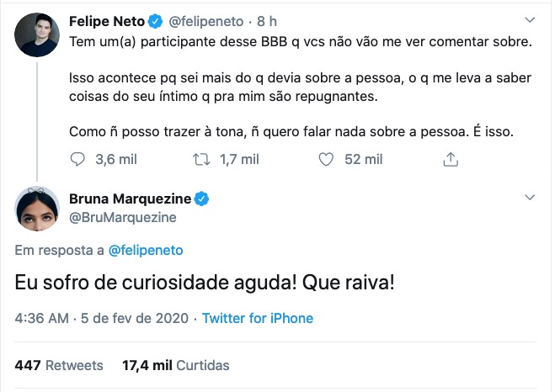Open the Twitter for iPhone source link
The height and width of the screenshot is (392, 555).
click(x=258, y=319)
